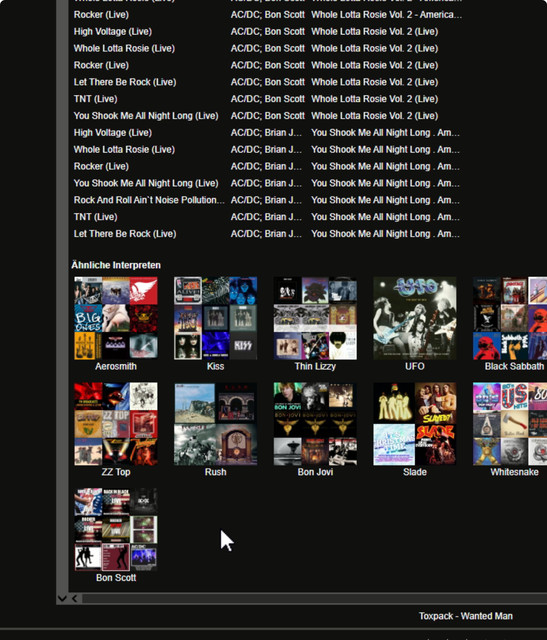547x640 pixels.
Task: Click the horizontal scrollbar track
Action: coord(314,598)
